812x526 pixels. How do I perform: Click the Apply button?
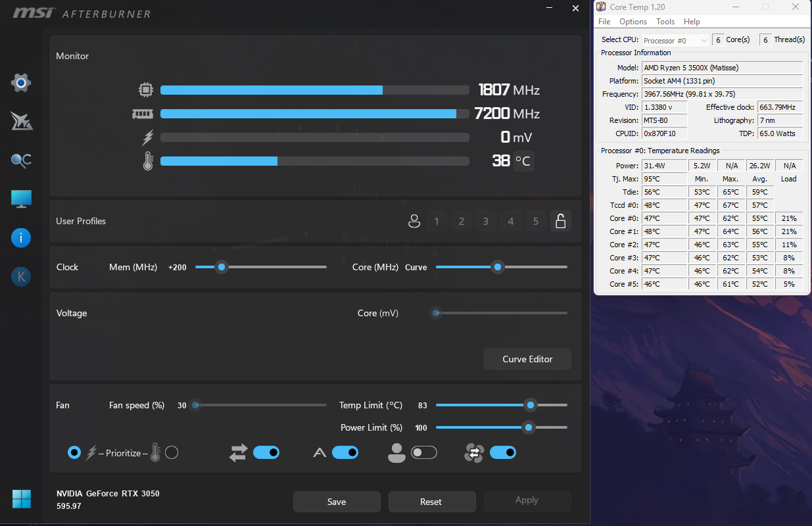coord(527,500)
